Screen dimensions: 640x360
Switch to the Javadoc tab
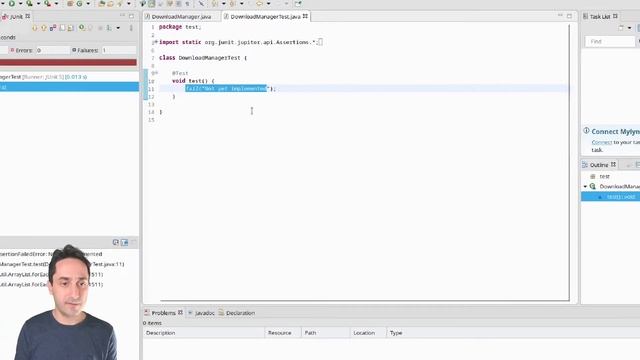pos(201,313)
